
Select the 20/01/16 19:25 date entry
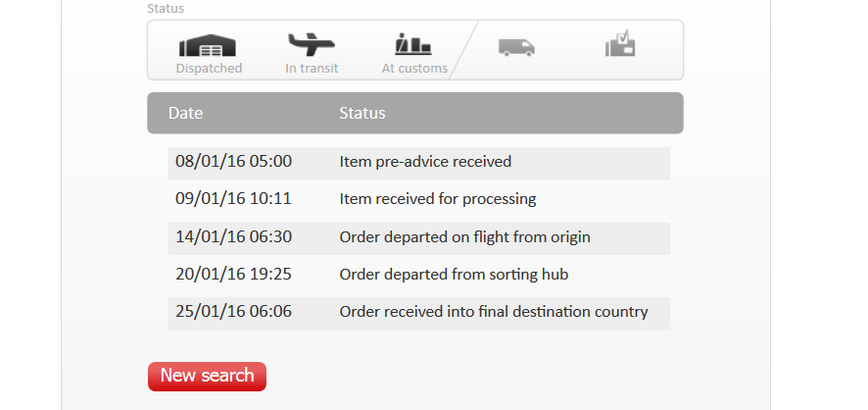tap(233, 275)
